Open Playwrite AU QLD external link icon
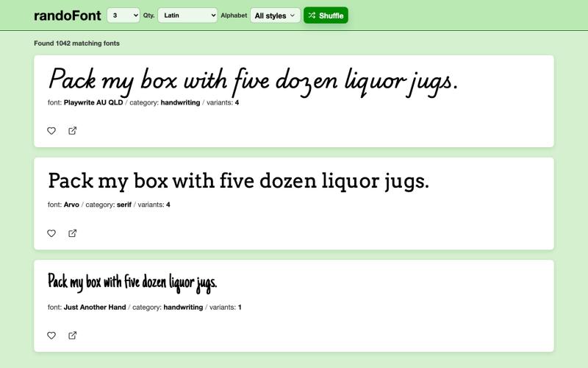588x368 pixels. (72, 131)
